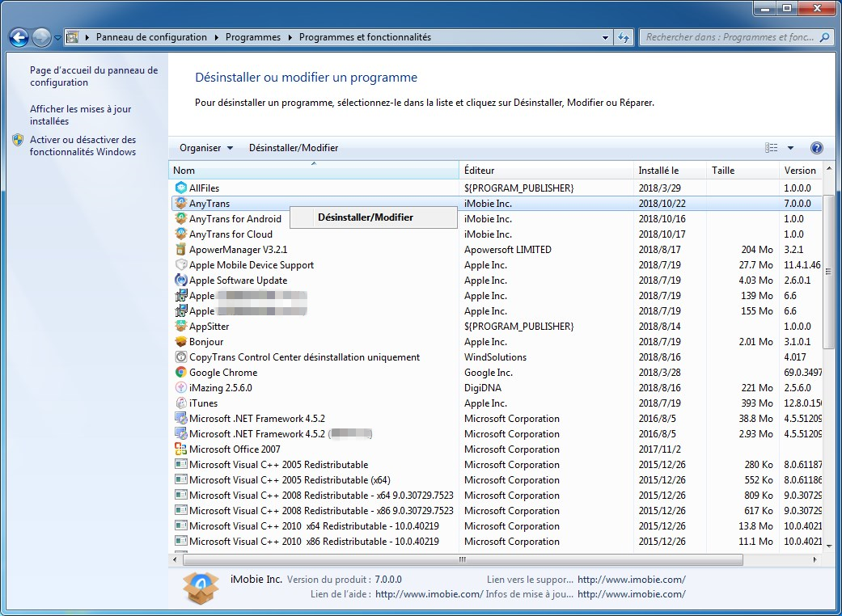Open recent pages dropdown next to Forward
This screenshot has height=616, width=842.
pos(57,38)
